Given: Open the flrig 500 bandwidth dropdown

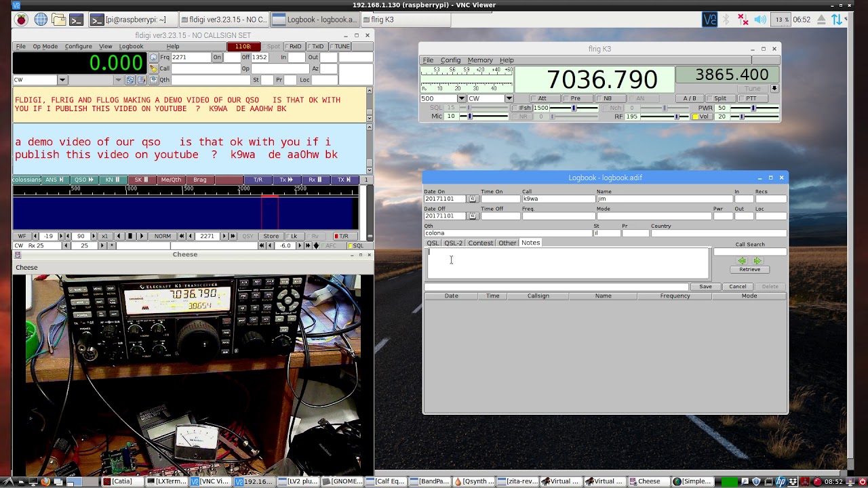Looking at the screenshot, I should 462,98.
